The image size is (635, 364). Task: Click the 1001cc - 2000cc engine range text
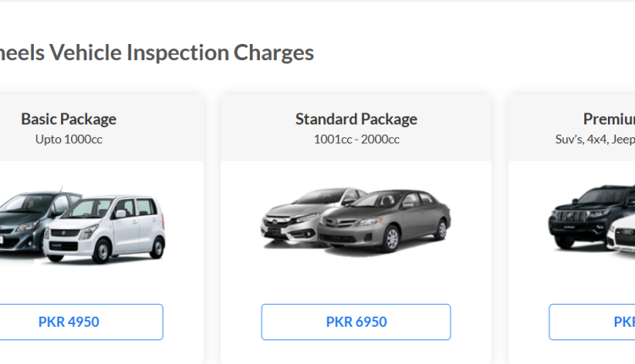356,140
